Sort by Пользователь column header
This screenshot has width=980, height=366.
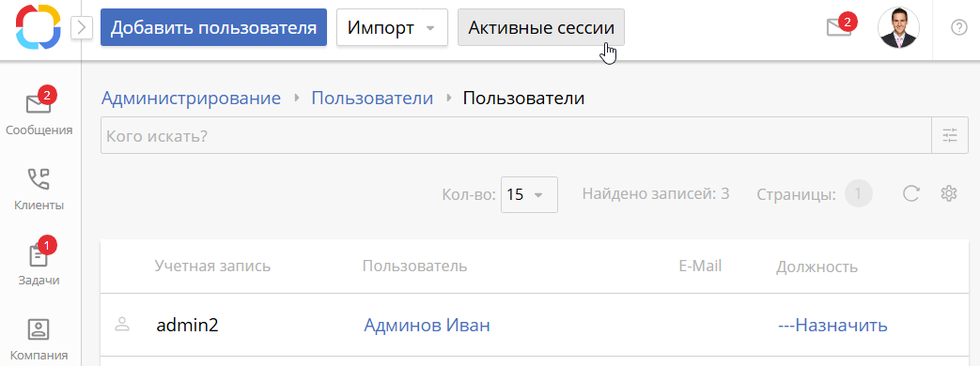[414, 267]
